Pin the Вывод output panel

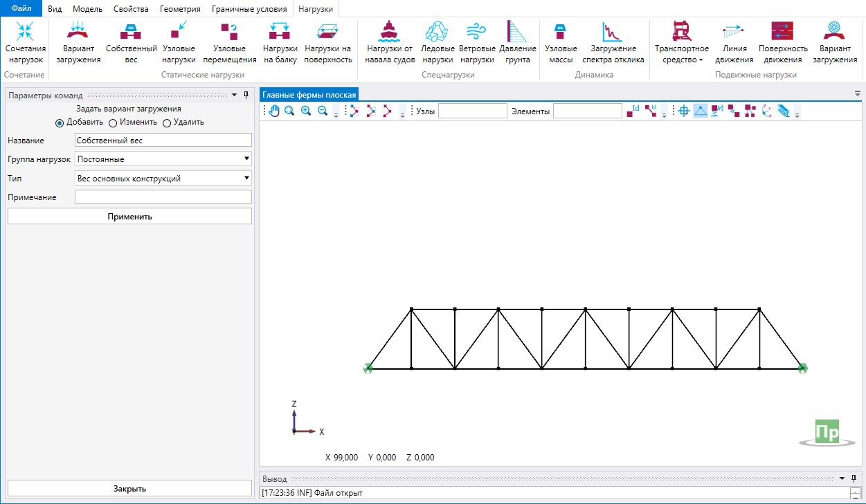854,478
